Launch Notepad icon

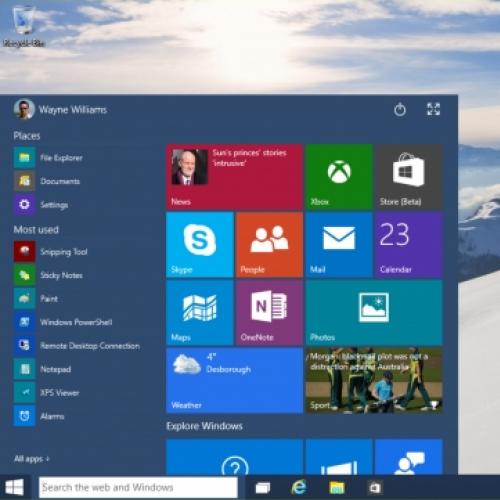tap(24, 369)
